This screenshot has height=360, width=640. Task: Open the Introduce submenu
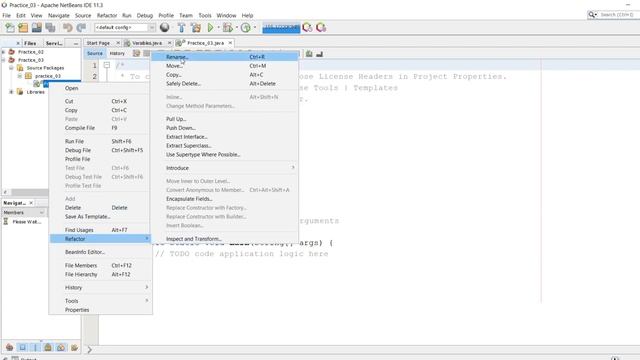point(225,168)
